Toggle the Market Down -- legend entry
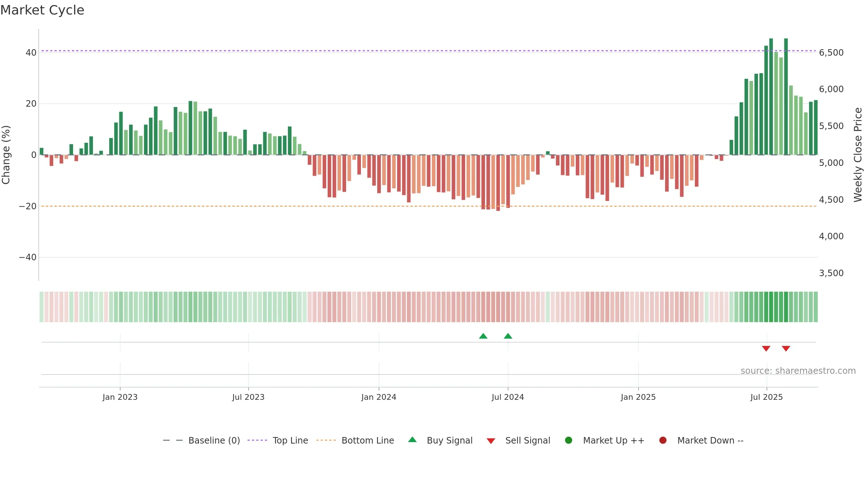The image size is (868, 488). pos(701,440)
